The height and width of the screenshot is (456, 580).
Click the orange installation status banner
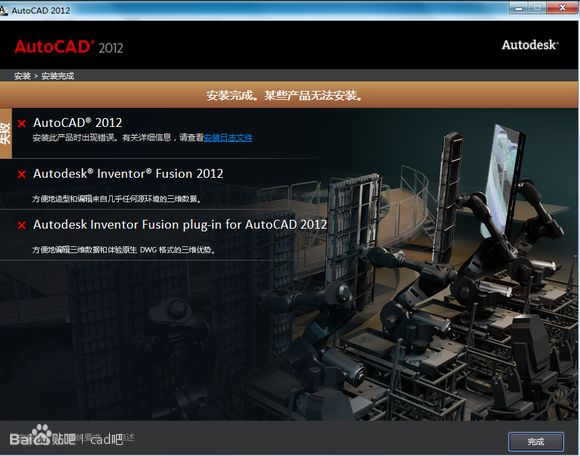coord(289,95)
